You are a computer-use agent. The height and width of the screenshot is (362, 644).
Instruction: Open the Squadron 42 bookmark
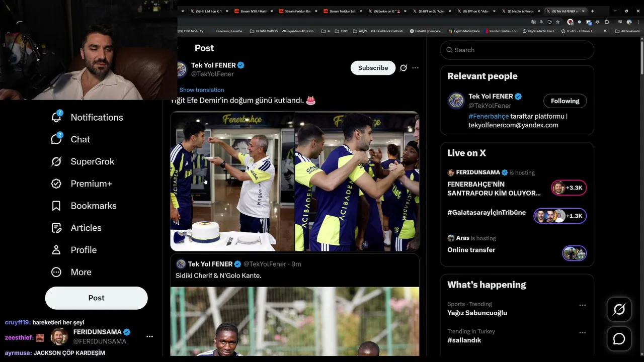(299, 31)
